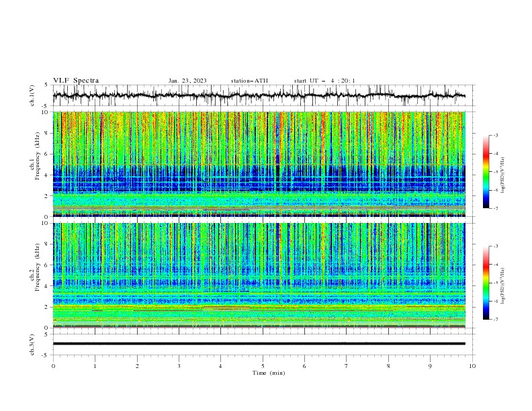The width and height of the screenshot is (532, 411).
Task: Click time axis tick label "2"
Action: 137,366
